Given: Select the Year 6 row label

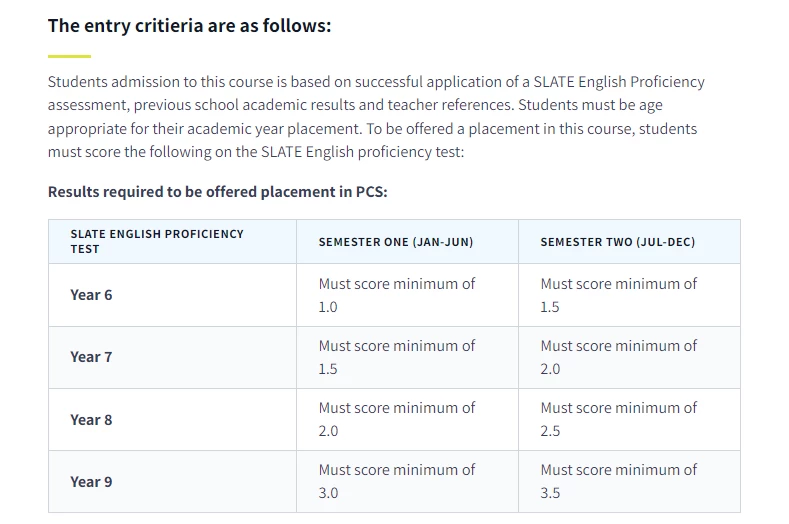Looking at the screenshot, I should pyautogui.click(x=91, y=295).
